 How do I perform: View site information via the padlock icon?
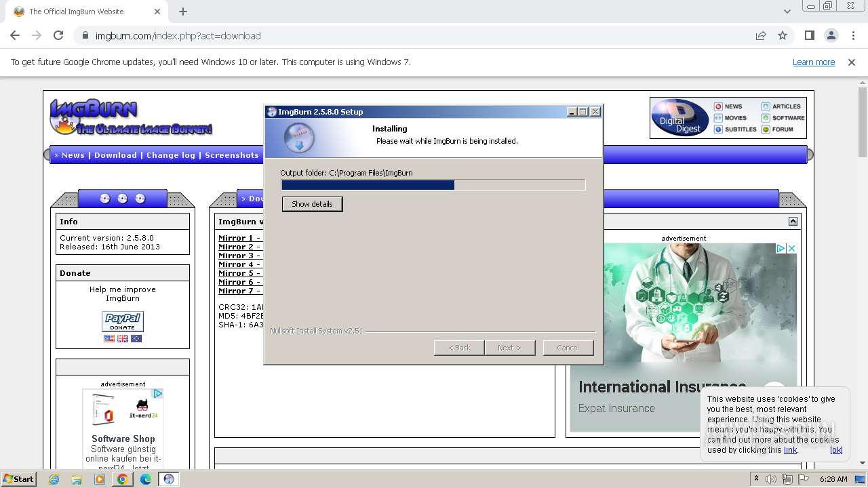point(85,35)
